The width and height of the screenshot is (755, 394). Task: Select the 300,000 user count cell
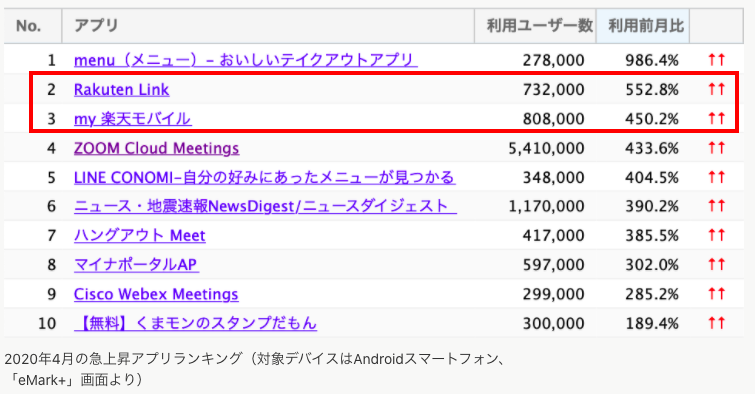click(553, 323)
